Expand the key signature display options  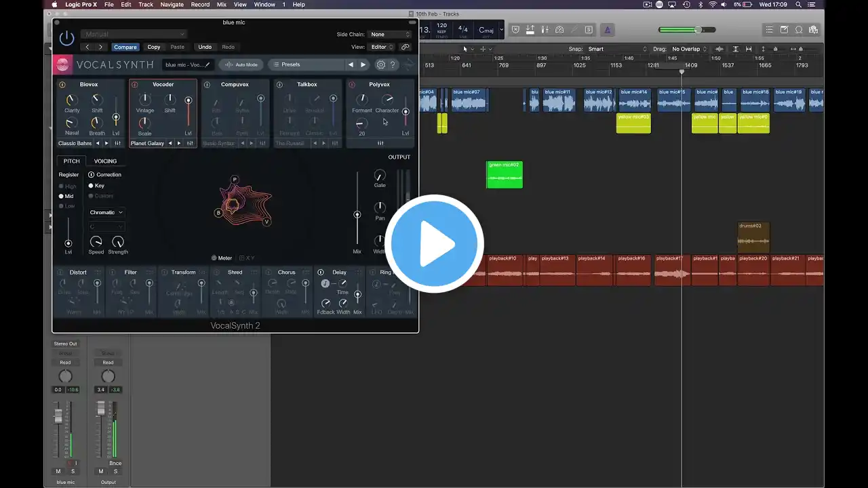(502, 30)
